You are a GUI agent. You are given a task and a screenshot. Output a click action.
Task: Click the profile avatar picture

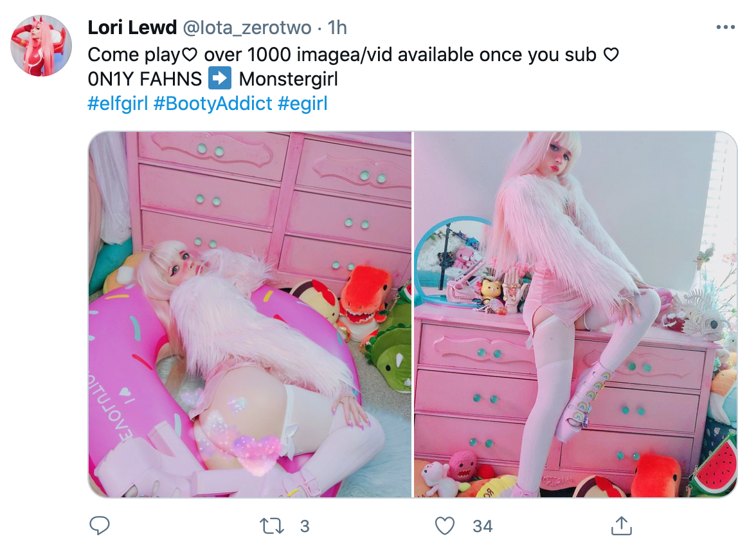coord(41,46)
